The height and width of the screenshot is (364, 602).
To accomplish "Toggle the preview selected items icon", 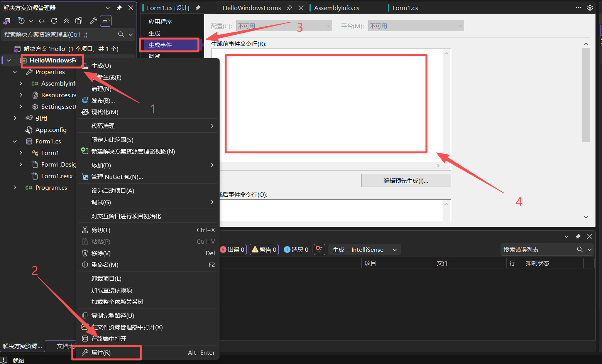I will coord(106,21).
